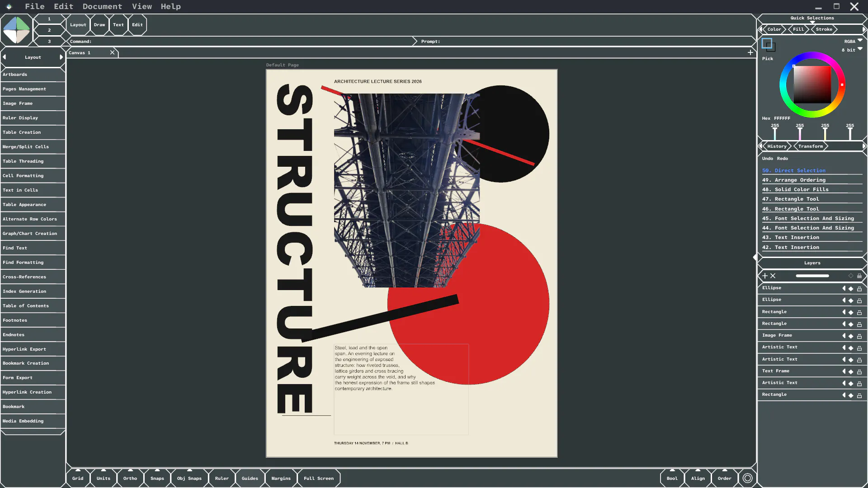Switch to the Draw tab

pos(99,25)
